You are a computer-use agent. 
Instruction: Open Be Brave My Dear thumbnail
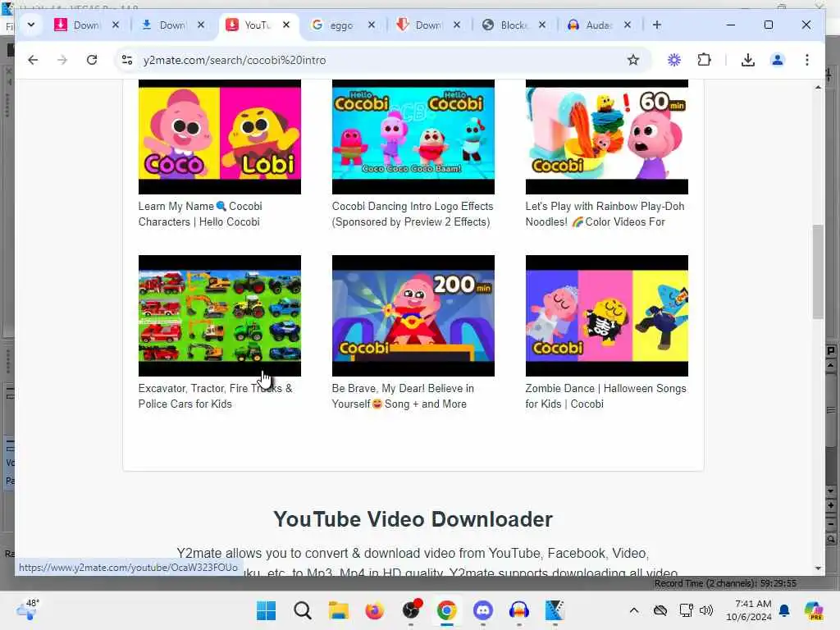click(x=413, y=316)
